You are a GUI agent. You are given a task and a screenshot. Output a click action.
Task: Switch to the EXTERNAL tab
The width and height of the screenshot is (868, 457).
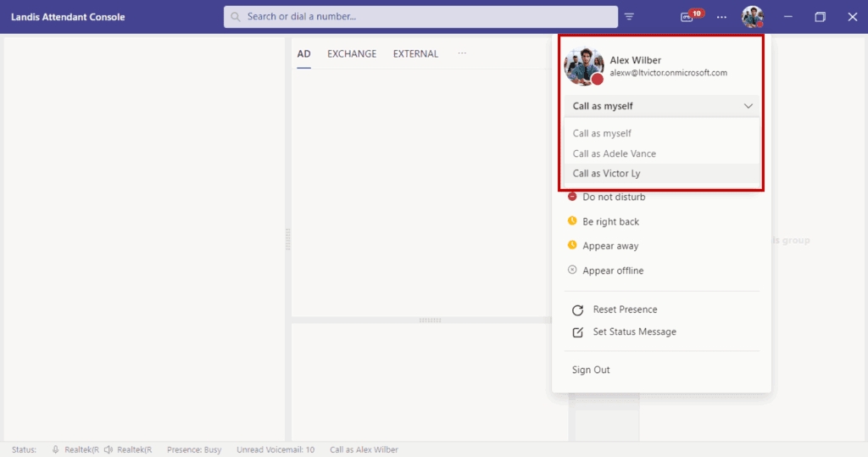(415, 53)
